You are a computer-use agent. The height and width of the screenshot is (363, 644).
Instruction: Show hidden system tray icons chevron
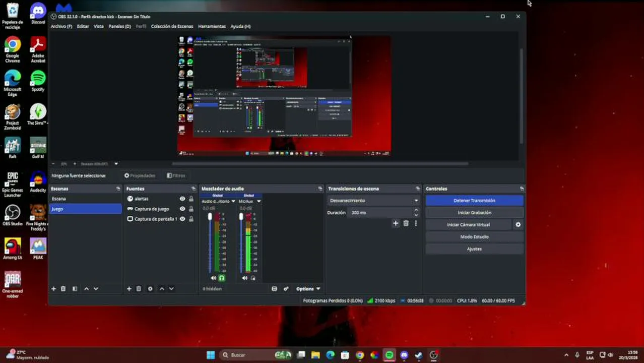566,355
